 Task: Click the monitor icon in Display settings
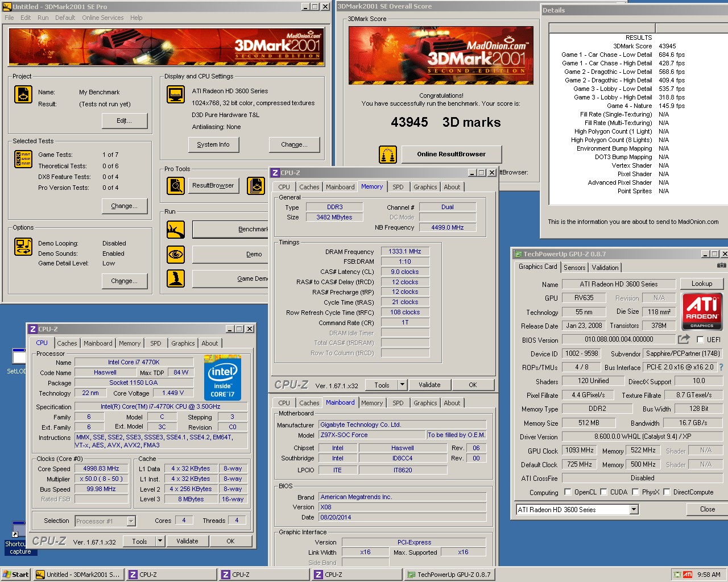click(x=176, y=94)
